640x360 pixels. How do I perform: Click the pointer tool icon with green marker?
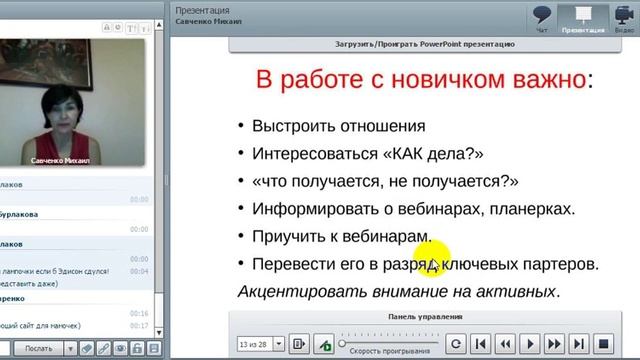pos(324,344)
